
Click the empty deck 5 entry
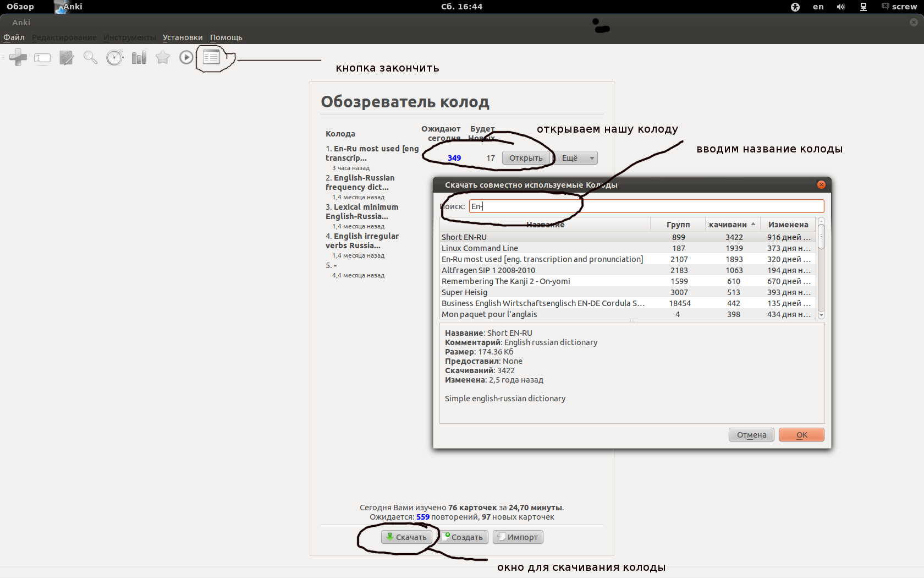point(331,265)
